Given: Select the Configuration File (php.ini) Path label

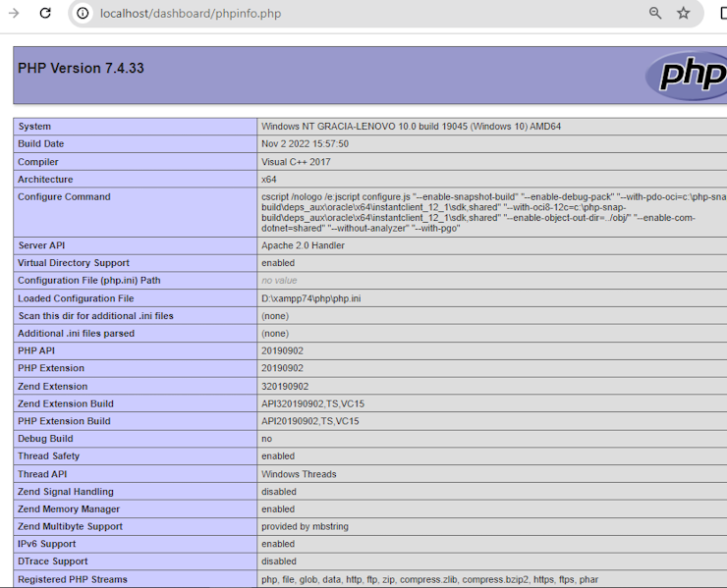Looking at the screenshot, I should pyautogui.click(x=89, y=281).
